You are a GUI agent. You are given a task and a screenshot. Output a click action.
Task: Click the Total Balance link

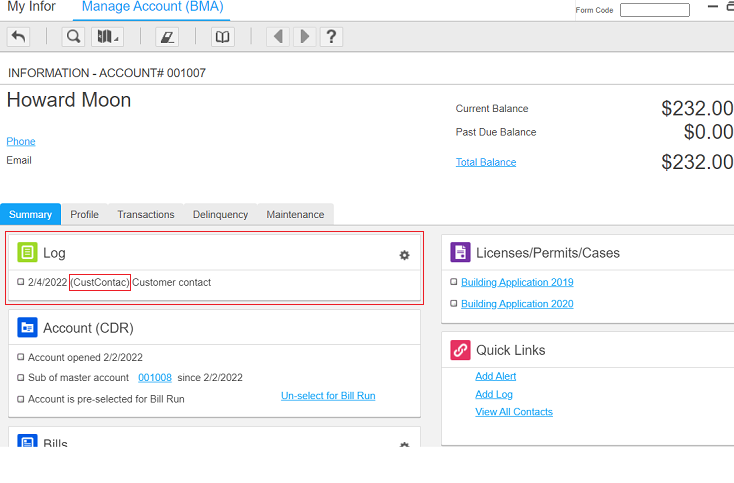(486, 162)
